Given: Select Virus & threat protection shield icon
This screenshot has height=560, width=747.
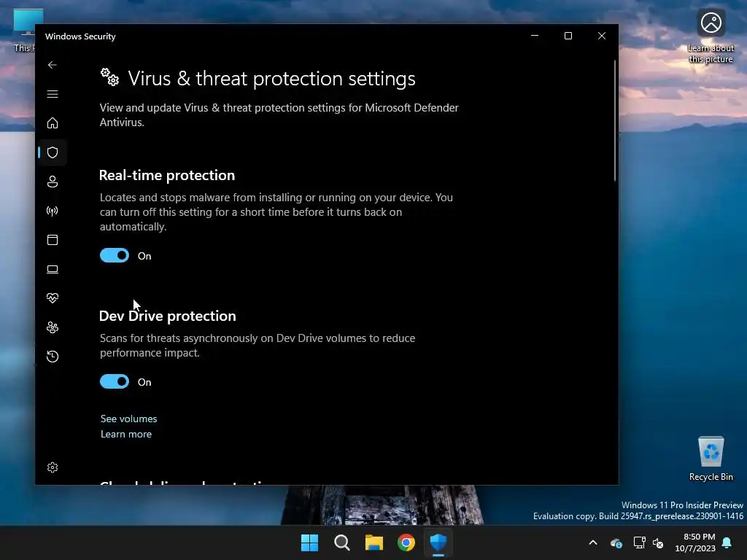Looking at the screenshot, I should tap(53, 152).
